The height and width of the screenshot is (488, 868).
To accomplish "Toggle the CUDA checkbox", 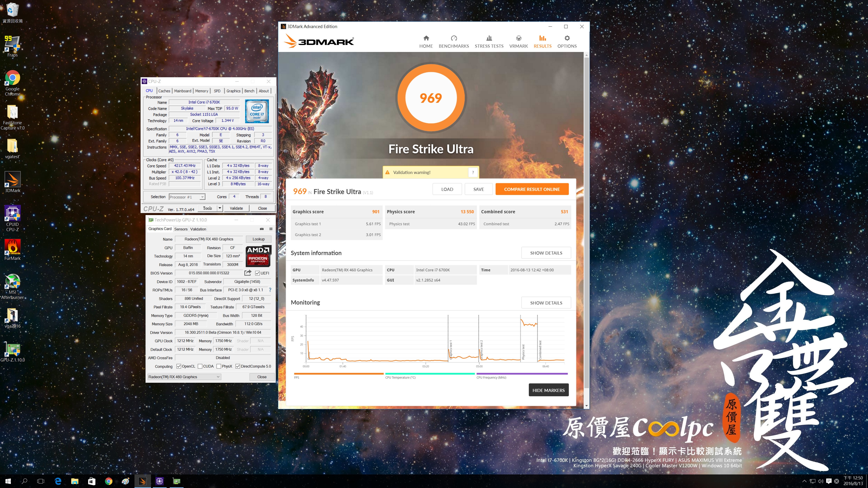I will coord(200,366).
